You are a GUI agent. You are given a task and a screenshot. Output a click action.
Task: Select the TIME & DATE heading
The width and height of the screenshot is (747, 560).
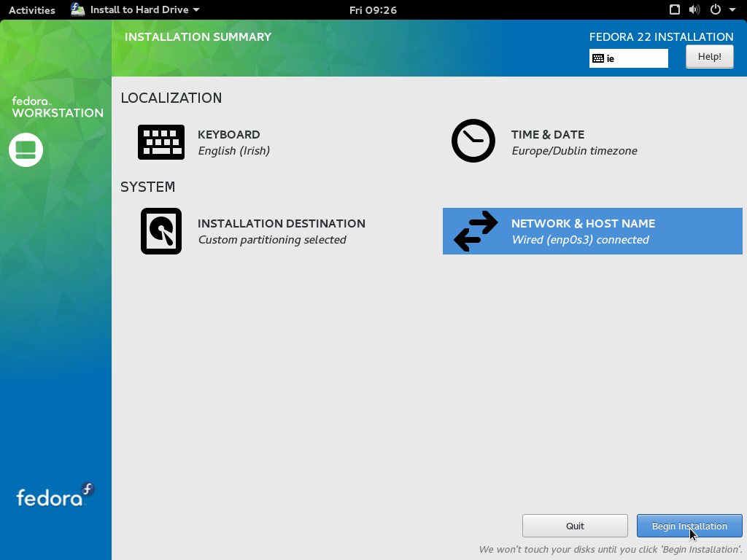click(x=548, y=135)
